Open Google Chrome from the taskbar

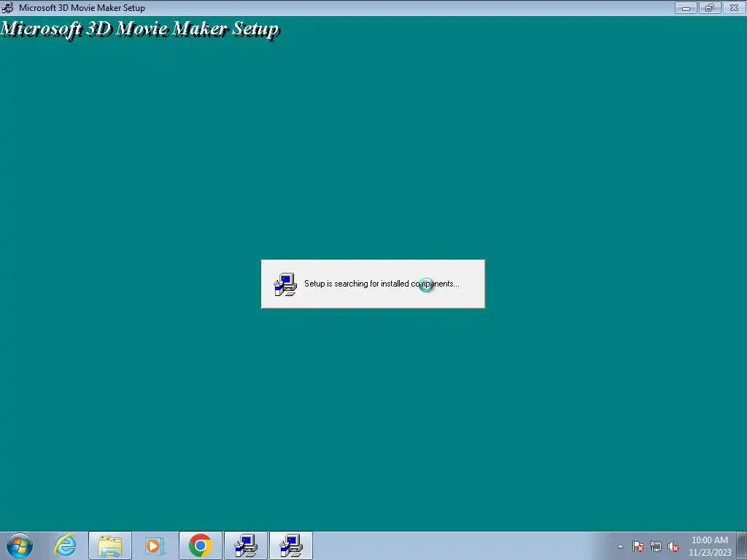point(200,545)
